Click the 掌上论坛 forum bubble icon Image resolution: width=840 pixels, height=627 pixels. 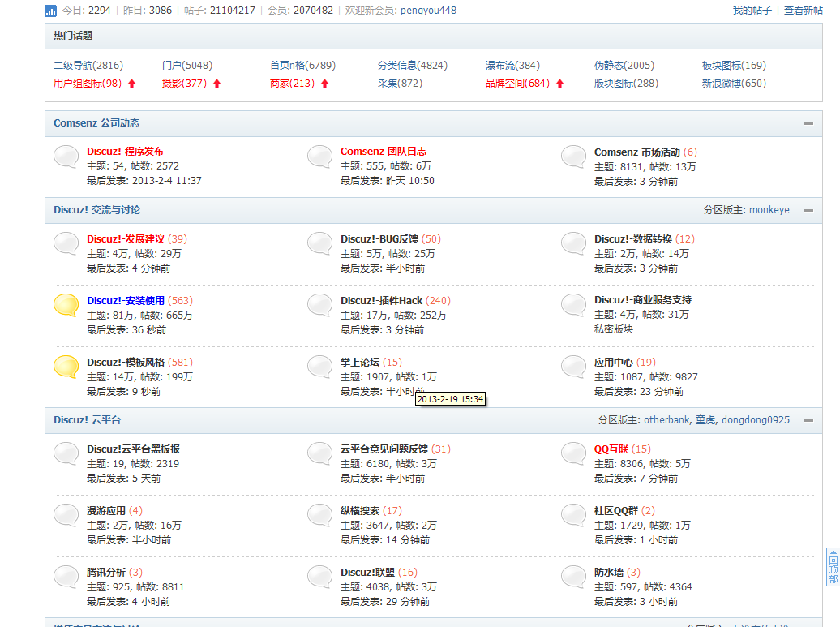point(320,367)
